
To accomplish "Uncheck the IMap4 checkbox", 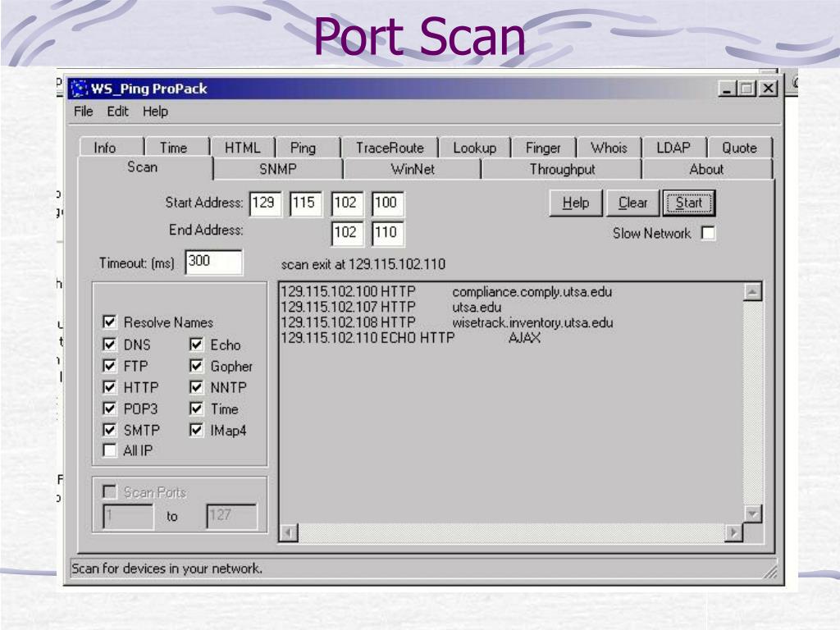I will tap(197, 430).
